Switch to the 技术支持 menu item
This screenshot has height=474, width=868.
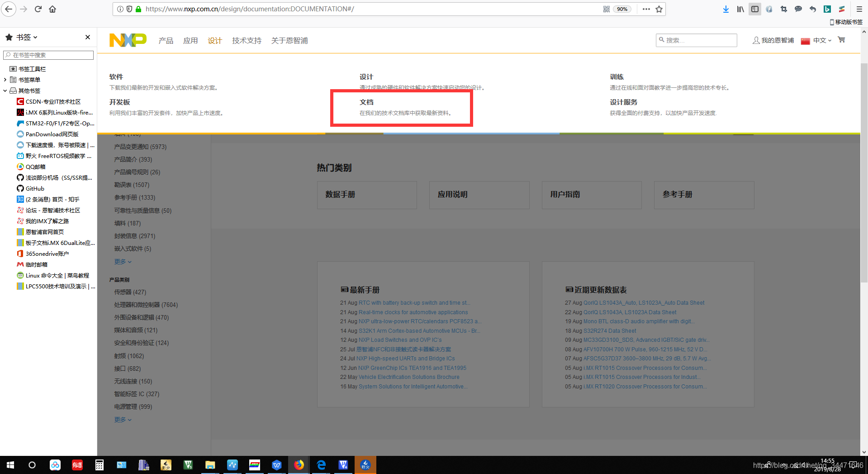pos(246,40)
